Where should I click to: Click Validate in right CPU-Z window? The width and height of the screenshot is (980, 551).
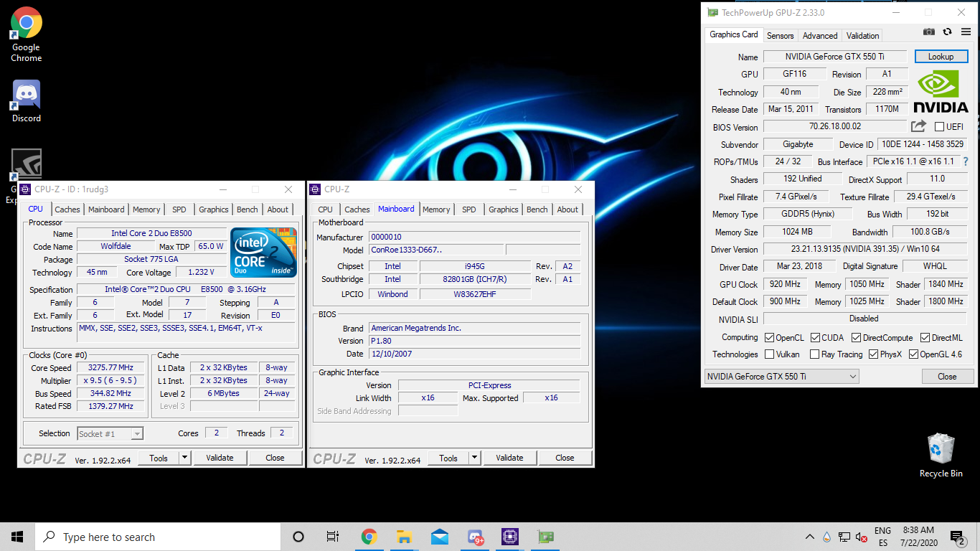pyautogui.click(x=509, y=458)
